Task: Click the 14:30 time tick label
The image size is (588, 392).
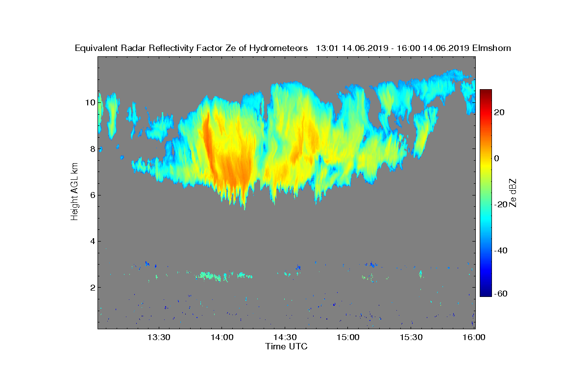Action: (285, 337)
